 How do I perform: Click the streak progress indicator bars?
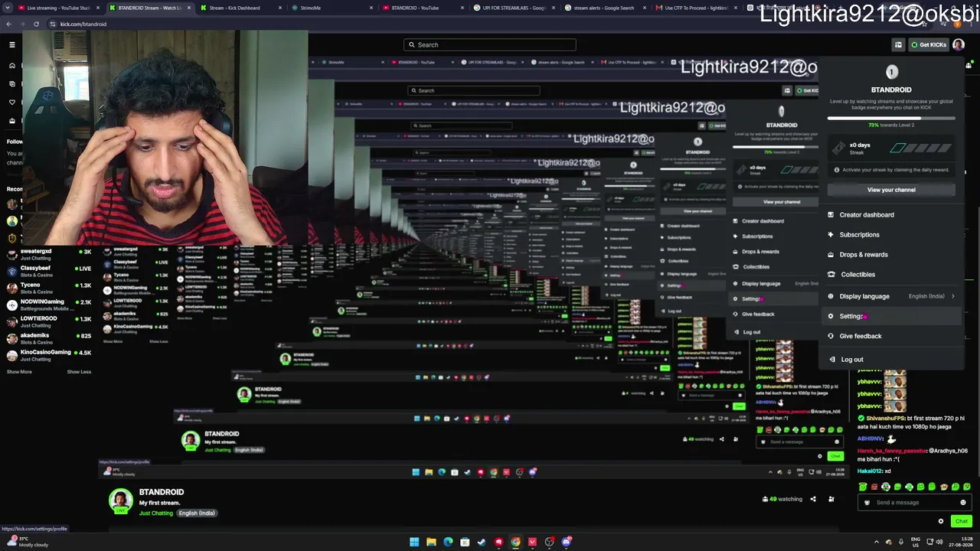(x=920, y=148)
